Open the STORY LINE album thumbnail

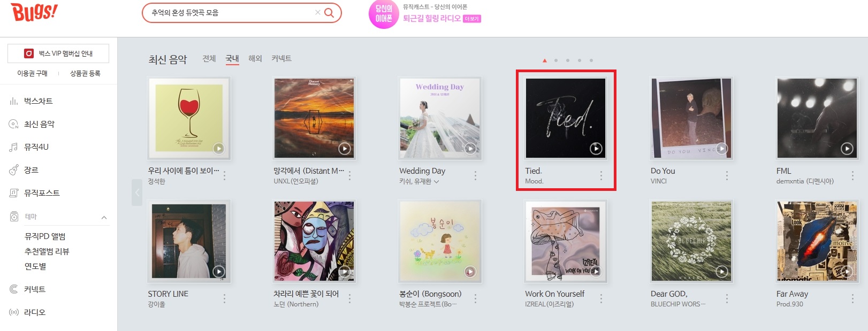point(189,241)
